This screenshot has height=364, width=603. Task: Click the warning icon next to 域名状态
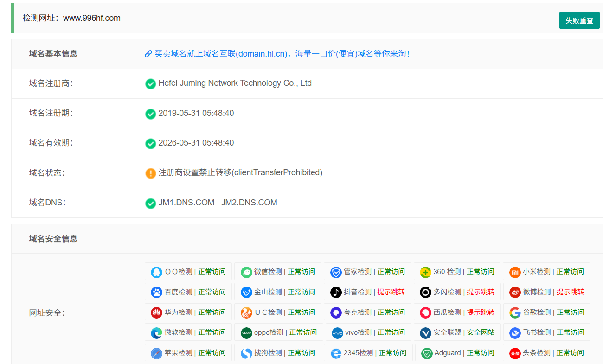point(150,173)
